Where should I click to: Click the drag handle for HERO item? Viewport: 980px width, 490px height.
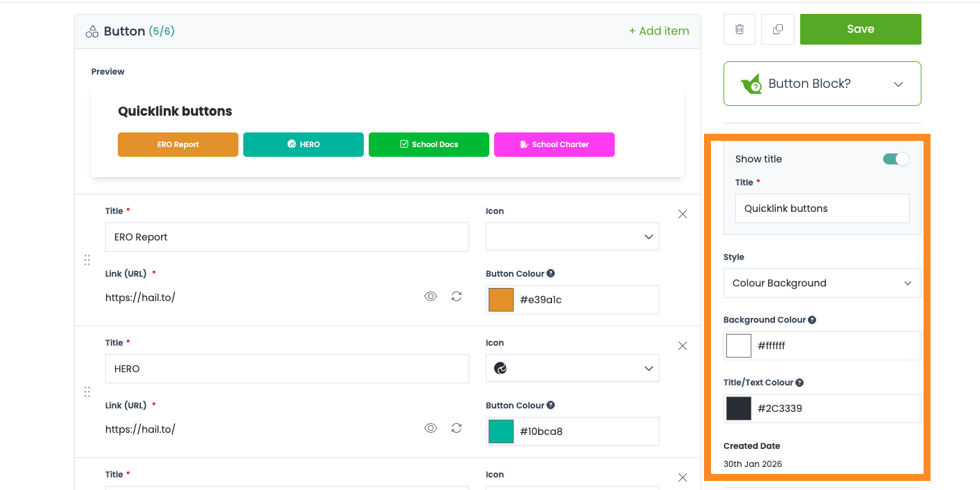(x=87, y=392)
